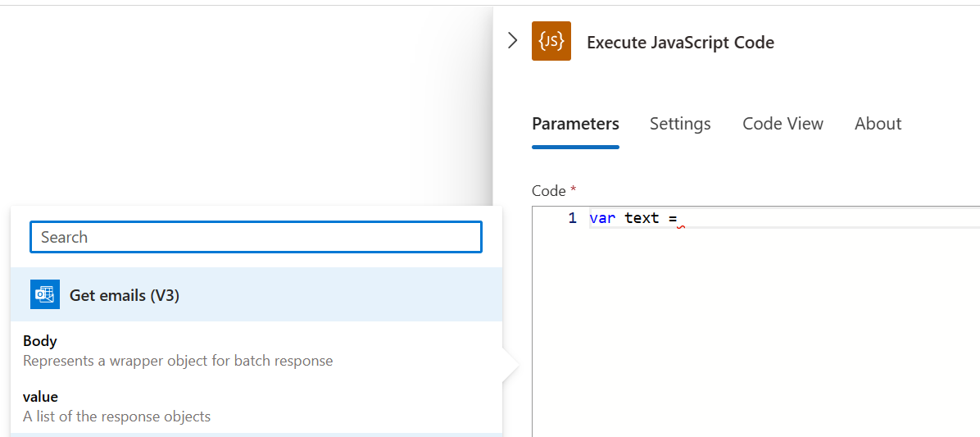Image resolution: width=980 pixels, height=437 pixels.
Task: Focus the dynamic content Search box
Action: point(256,237)
